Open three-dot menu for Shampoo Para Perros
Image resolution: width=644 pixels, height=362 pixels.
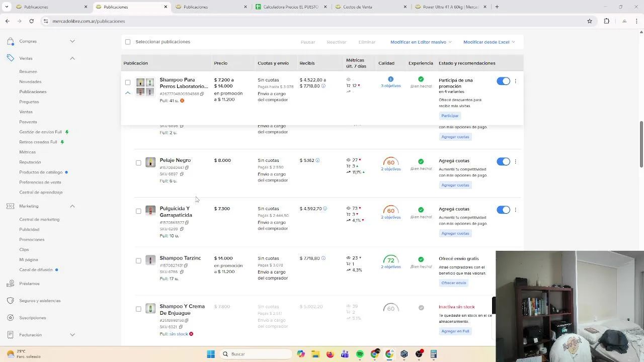(x=515, y=81)
